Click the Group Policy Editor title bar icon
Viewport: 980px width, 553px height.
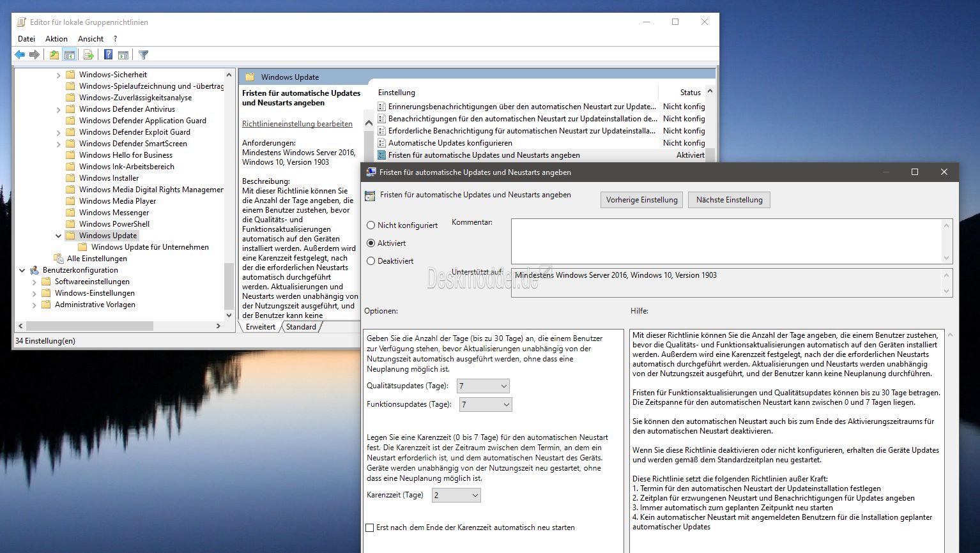[x=21, y=22]
